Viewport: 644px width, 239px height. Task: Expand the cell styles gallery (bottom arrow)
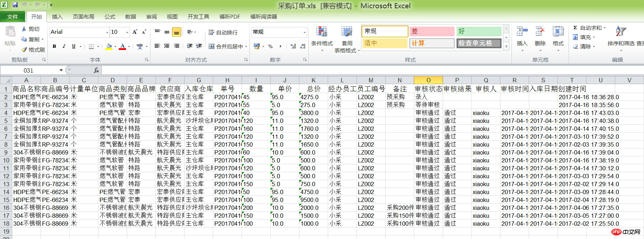point(506,47)
